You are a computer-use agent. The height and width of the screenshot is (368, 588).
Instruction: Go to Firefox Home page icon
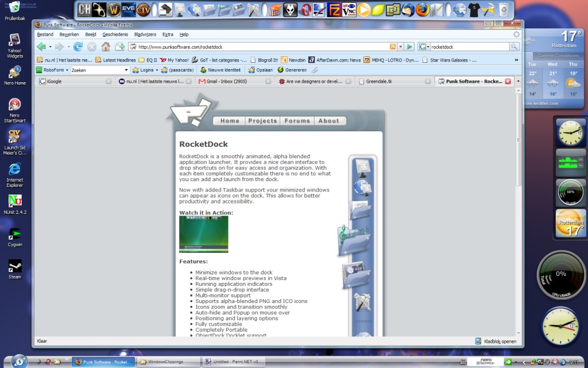point(106,47)
